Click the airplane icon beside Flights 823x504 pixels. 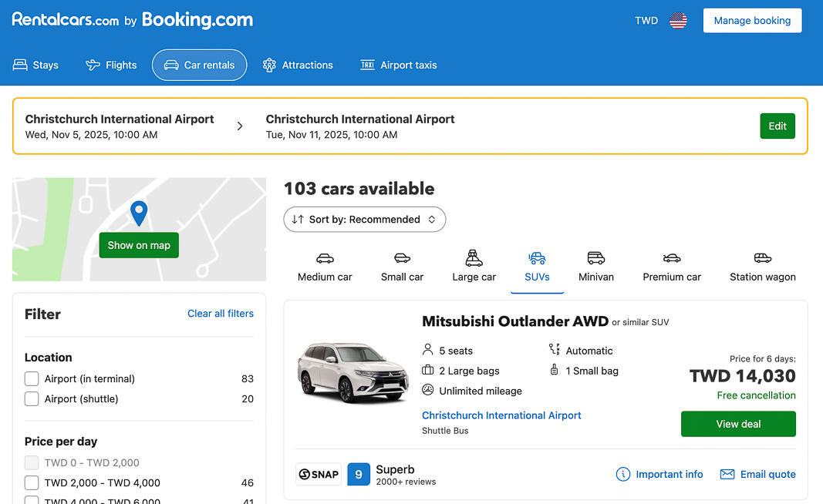pos(93,65)
